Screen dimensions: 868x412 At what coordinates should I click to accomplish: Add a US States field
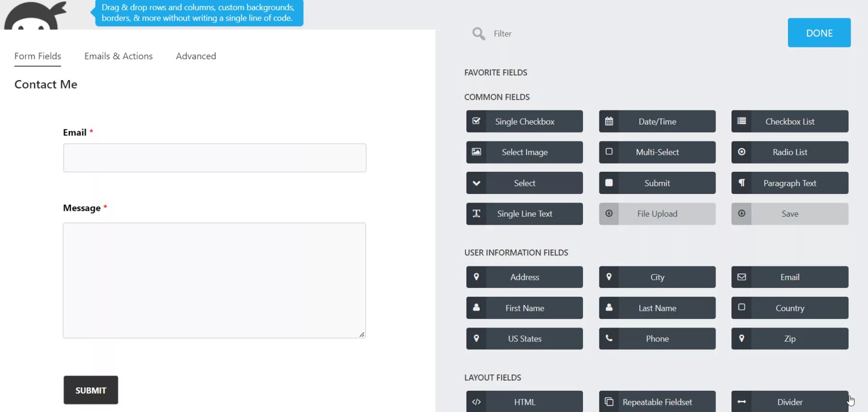524,338
